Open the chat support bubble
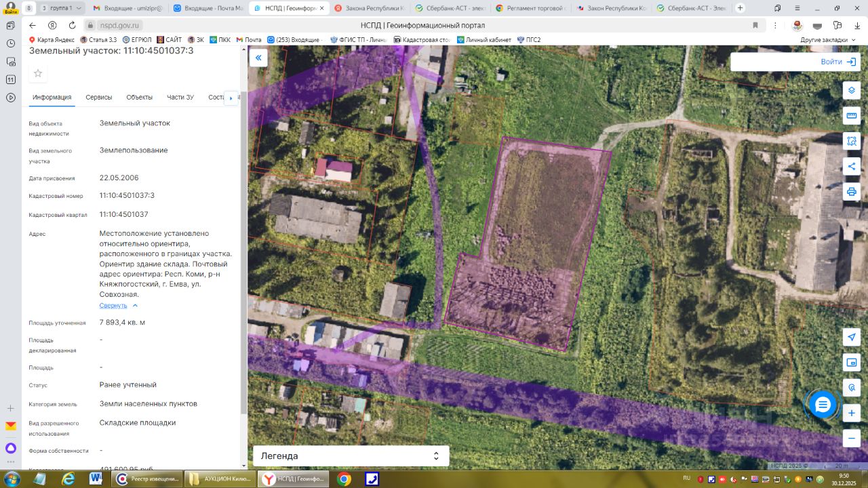 click(823, 405)
